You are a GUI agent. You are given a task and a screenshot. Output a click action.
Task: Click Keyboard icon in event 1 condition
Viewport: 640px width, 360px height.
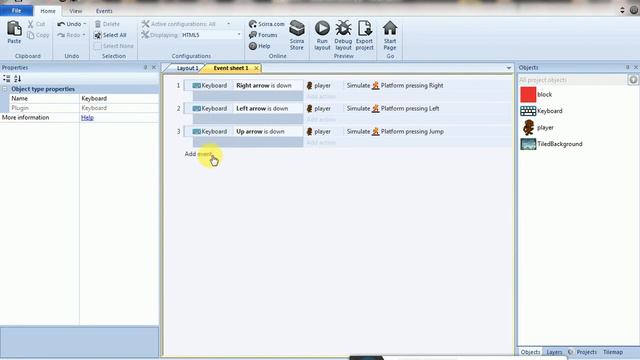point(196,86)
